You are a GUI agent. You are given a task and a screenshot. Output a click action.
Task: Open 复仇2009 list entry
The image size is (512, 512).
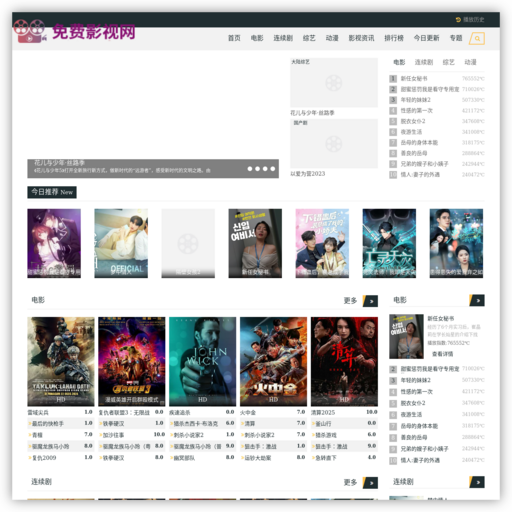tap(44, 458)
